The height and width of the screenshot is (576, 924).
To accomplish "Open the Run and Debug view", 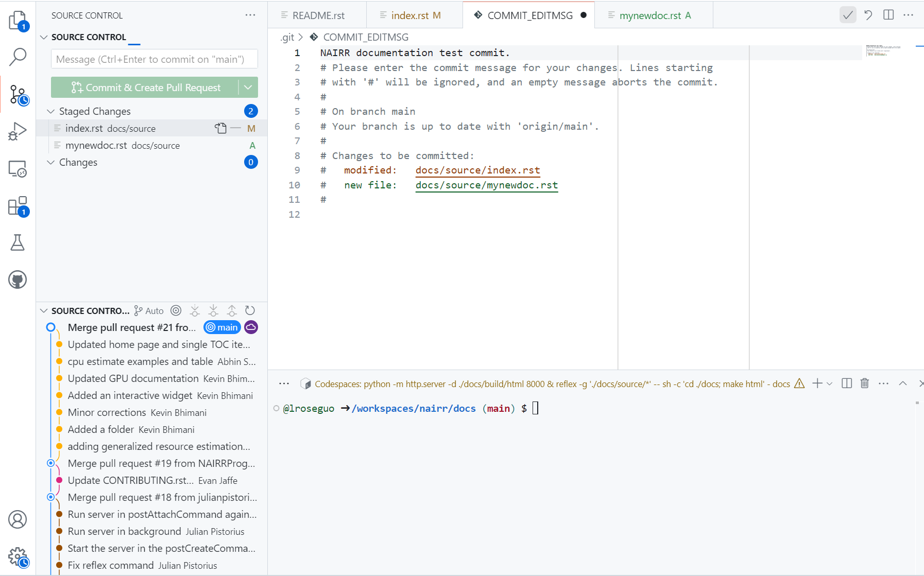I will (18, 131).
